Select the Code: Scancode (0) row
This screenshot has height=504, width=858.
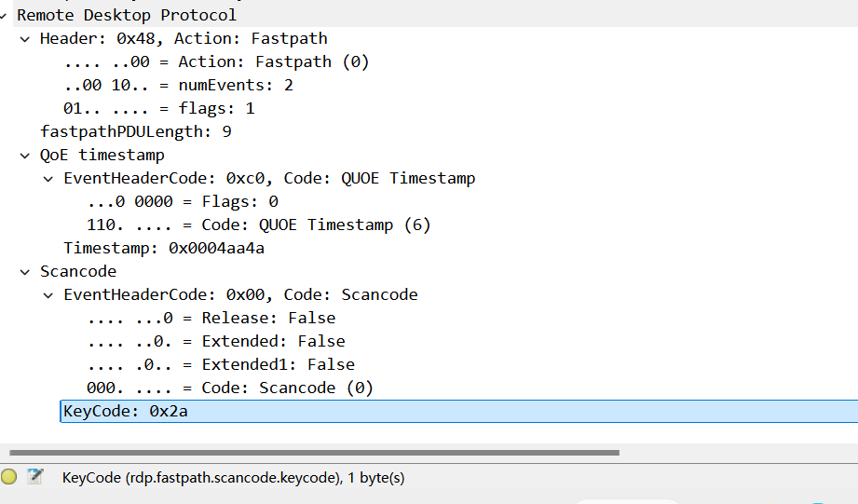(229, 388)
